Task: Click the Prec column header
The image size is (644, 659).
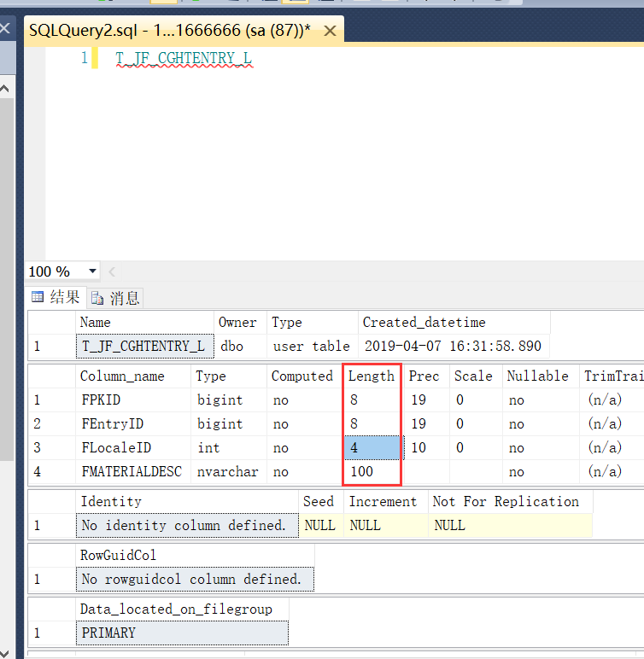Action: 426,376
